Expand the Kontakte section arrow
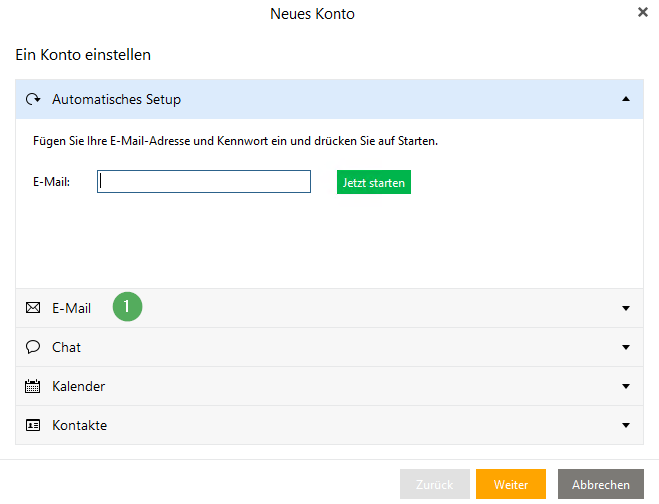 pyautogui.click(x=626, y=425)
